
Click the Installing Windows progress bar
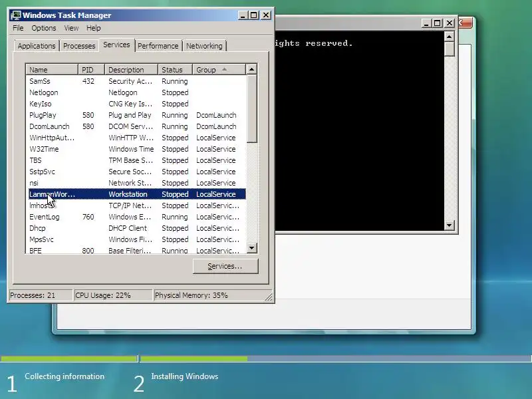tap(336, 358)
